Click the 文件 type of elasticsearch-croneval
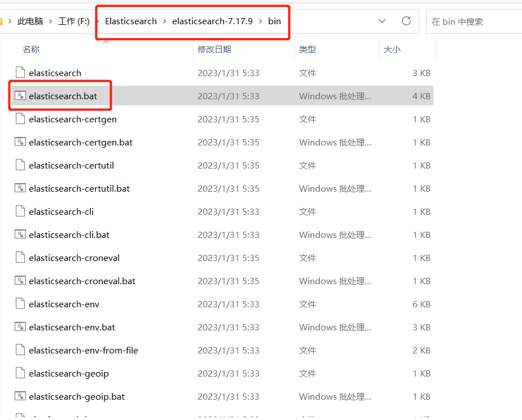Viewport: 522px width, 420px height. (x=307, y=258)
